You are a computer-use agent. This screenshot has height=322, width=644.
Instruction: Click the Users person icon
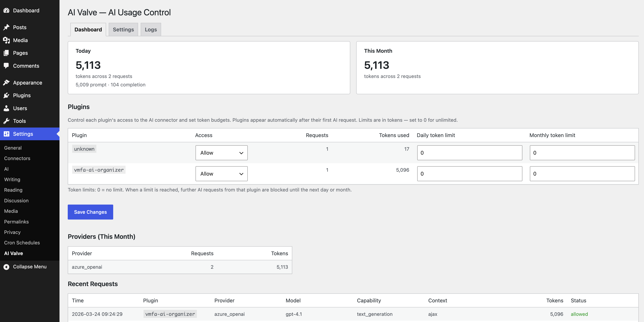7,108
